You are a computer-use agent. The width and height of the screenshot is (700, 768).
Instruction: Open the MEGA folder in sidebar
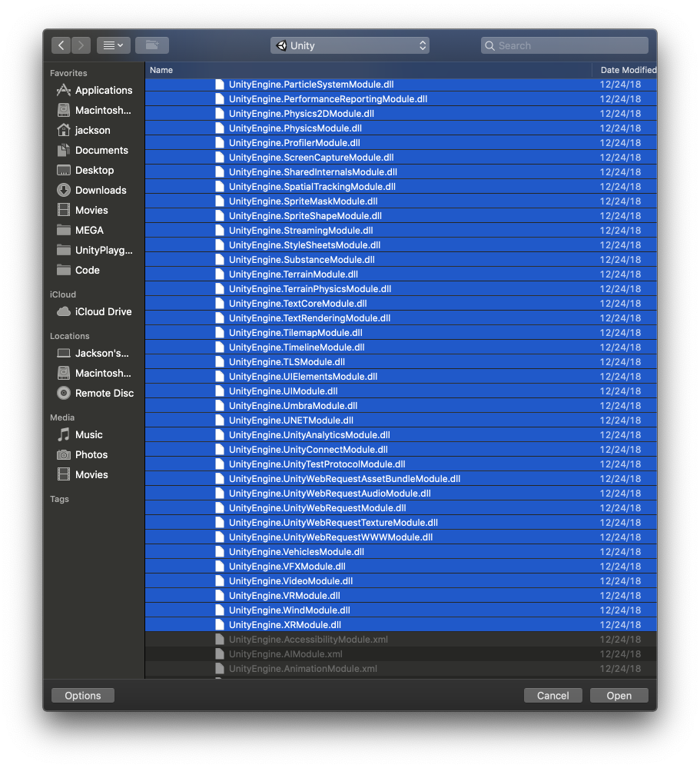pyautogui.click(x=95, y=230)
